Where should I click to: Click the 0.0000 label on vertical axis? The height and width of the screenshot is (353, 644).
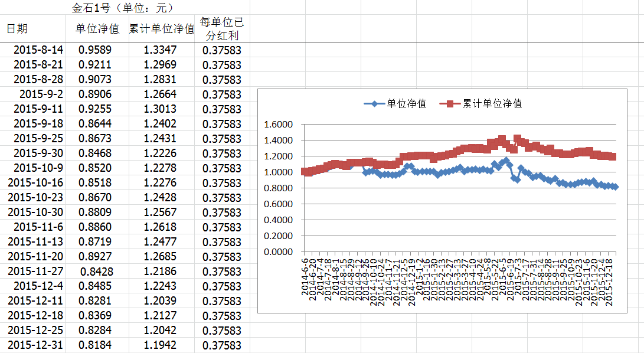(x=279, y=252)
